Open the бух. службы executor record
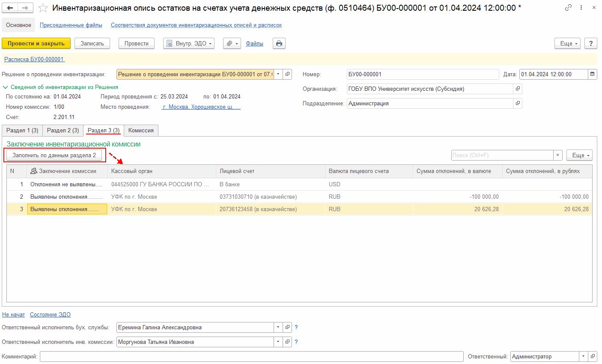Screen dimensions: 602x364 tap(288, 327)
